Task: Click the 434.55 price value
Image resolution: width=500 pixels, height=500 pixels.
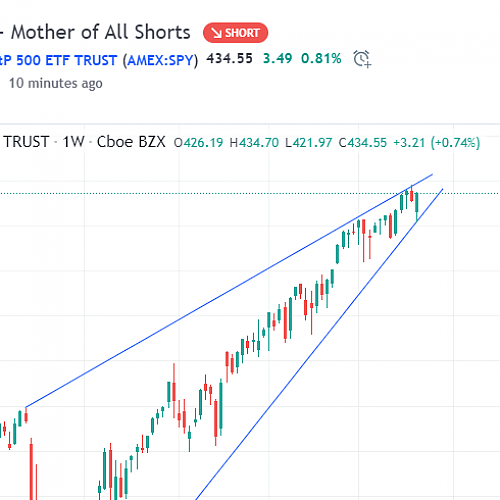Action: point(229,59)
